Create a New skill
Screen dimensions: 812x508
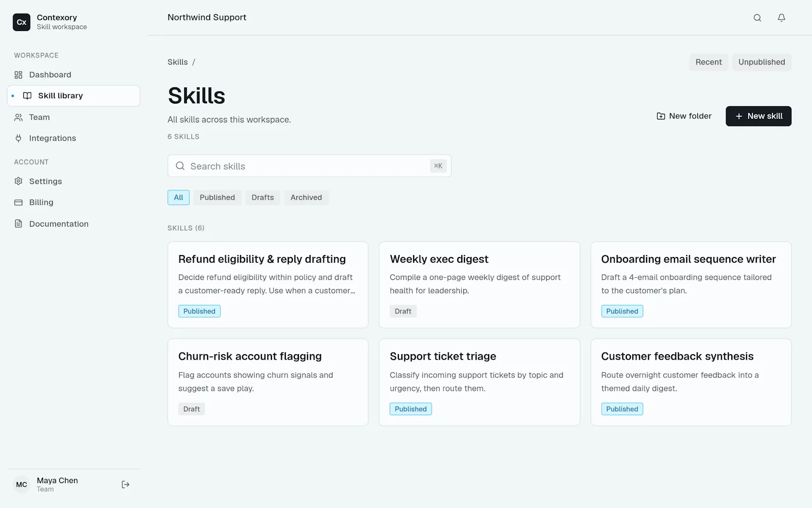pos(759,116)
